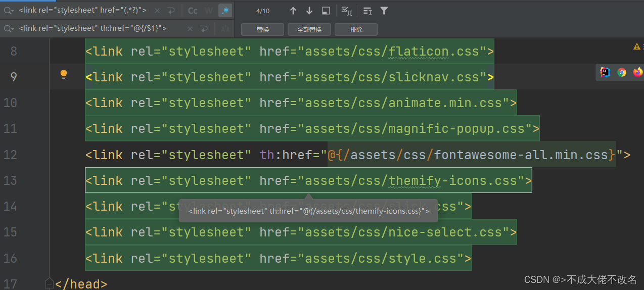Open search results in Find window
The image size is (644, 290).
[x=326, y=11]
